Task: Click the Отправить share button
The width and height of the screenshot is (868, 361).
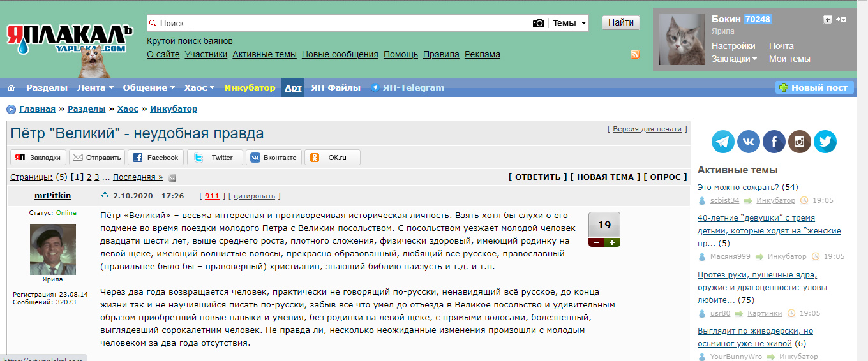Action: coord(97,158)
